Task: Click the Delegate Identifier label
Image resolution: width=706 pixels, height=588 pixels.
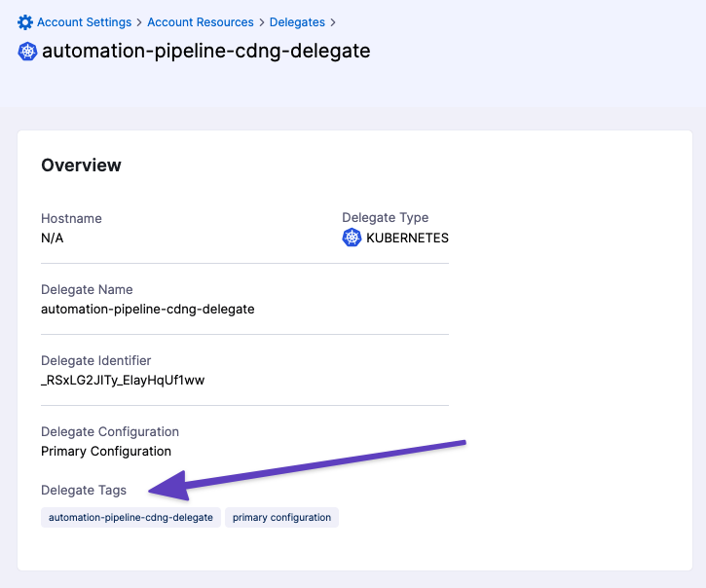Action: (x=96, y=360)
